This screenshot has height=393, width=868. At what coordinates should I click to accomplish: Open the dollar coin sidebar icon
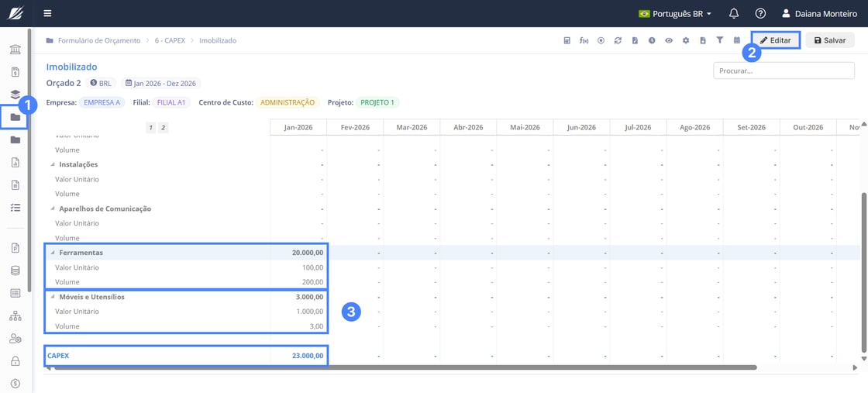coord(15,383)
